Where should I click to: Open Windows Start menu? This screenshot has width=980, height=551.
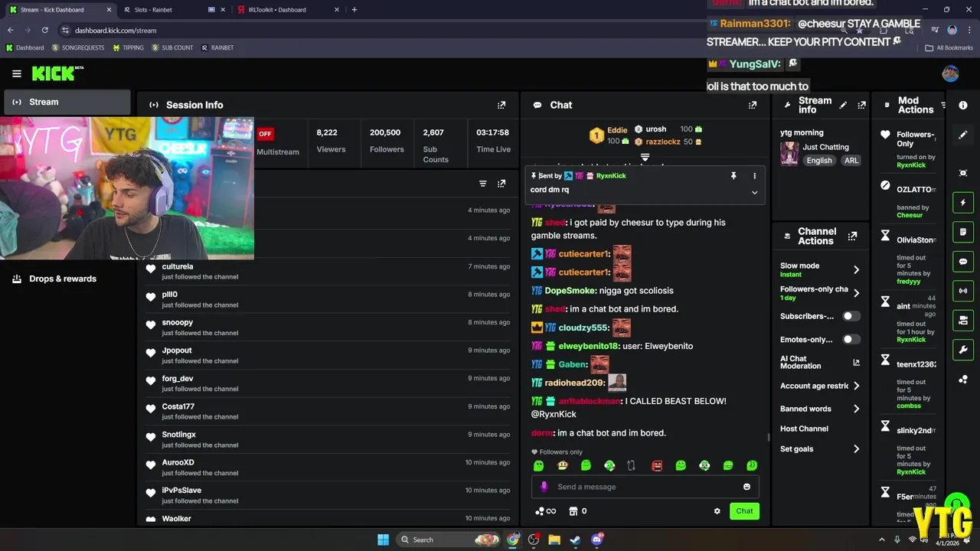pos(383,540)
